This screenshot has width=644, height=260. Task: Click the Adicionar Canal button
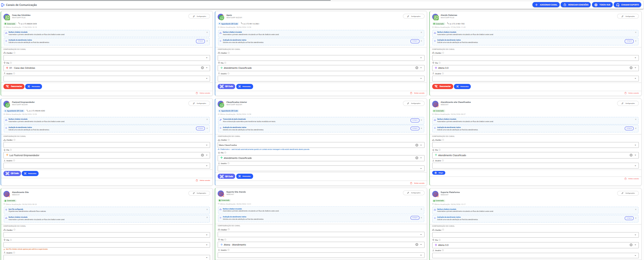(546, 5)
